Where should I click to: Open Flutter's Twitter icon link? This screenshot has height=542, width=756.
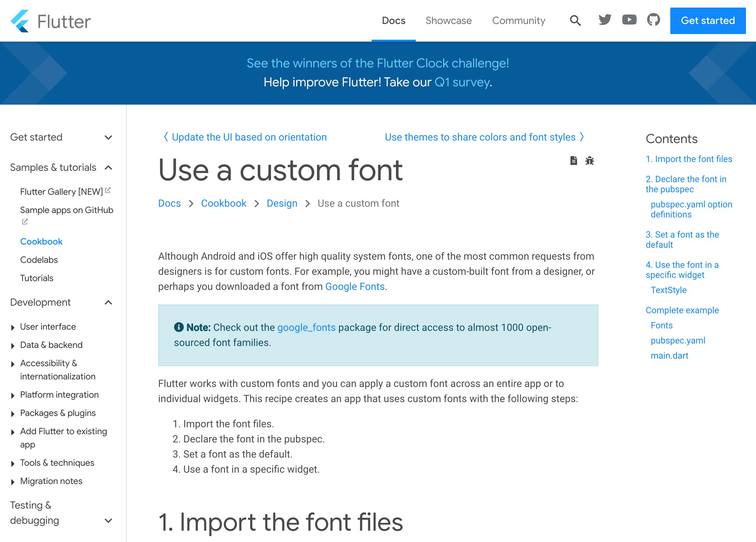click(x=605, y=20)
